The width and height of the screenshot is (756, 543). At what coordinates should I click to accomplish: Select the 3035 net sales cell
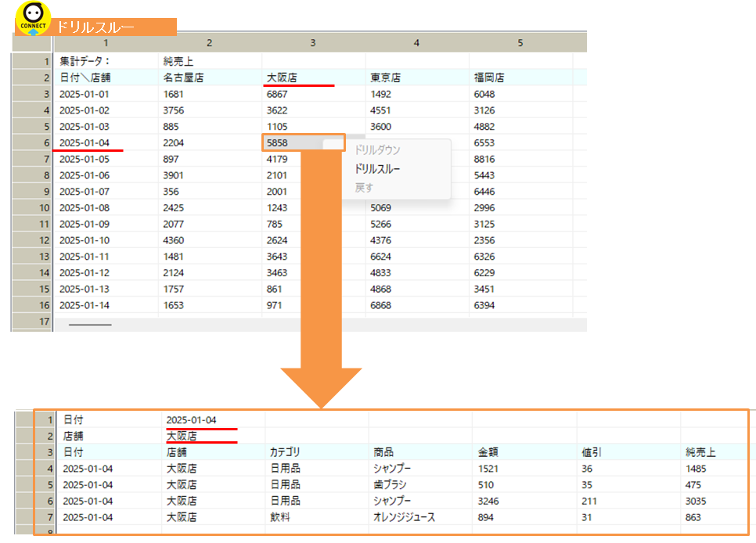[x=715, y=501]
